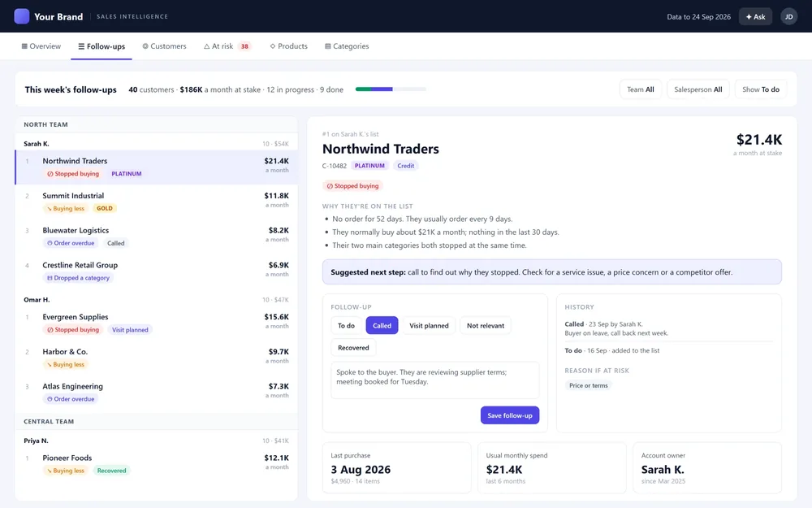Open the Products tab
Viewport: 812px width, 508px height.
pyautogui.click(x=288, y=46)
